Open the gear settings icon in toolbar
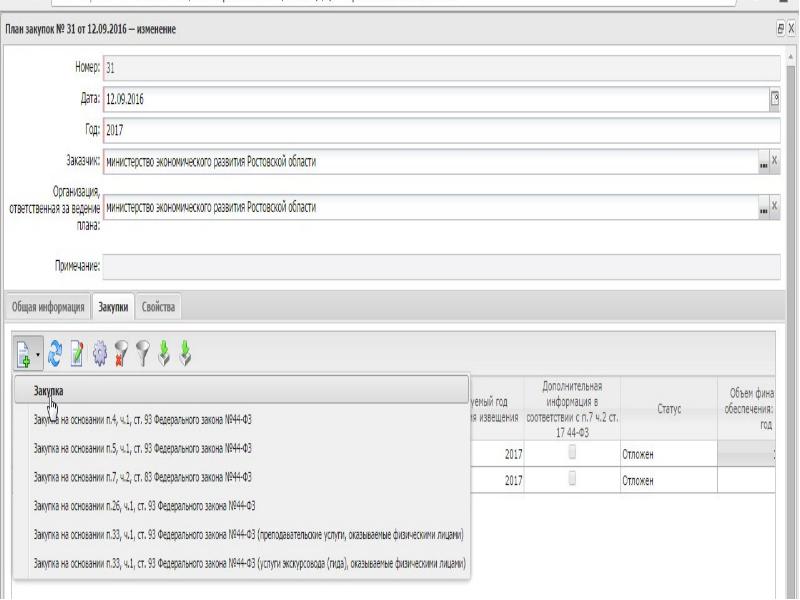This screenshot has height=600, width=800. pyautogui.click(x=100, y=354)
